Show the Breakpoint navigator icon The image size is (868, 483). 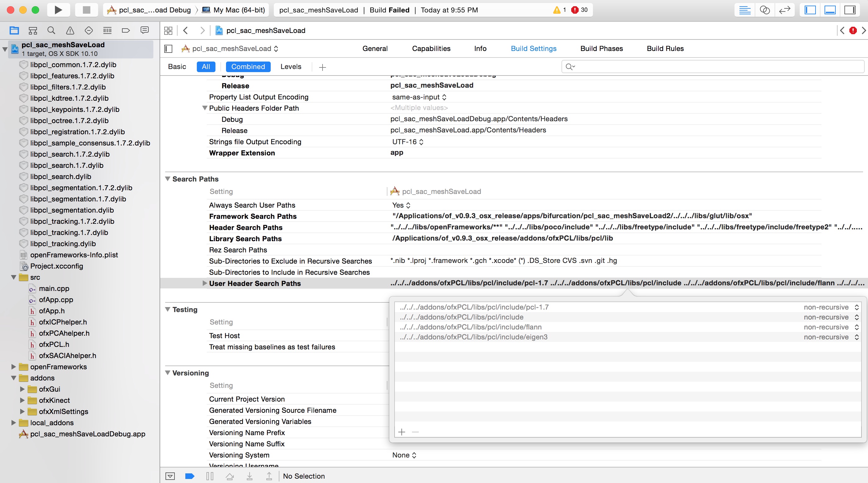point(126,30)
